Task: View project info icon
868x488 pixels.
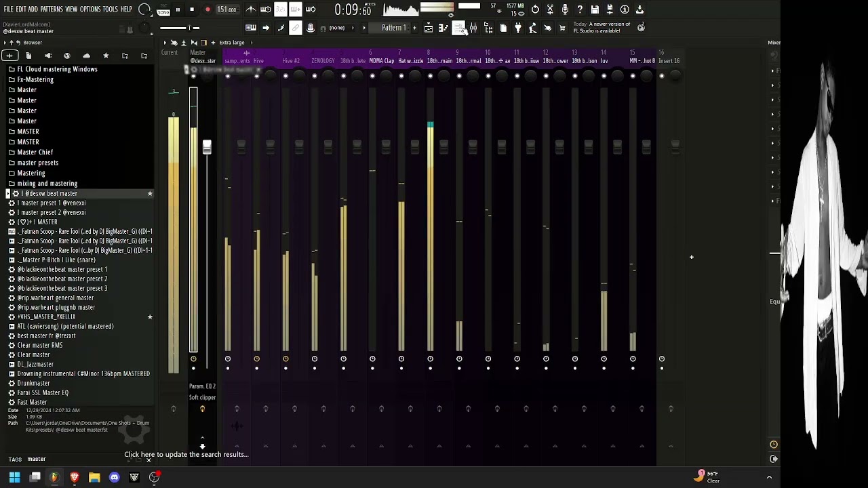Action: [625, 9]
